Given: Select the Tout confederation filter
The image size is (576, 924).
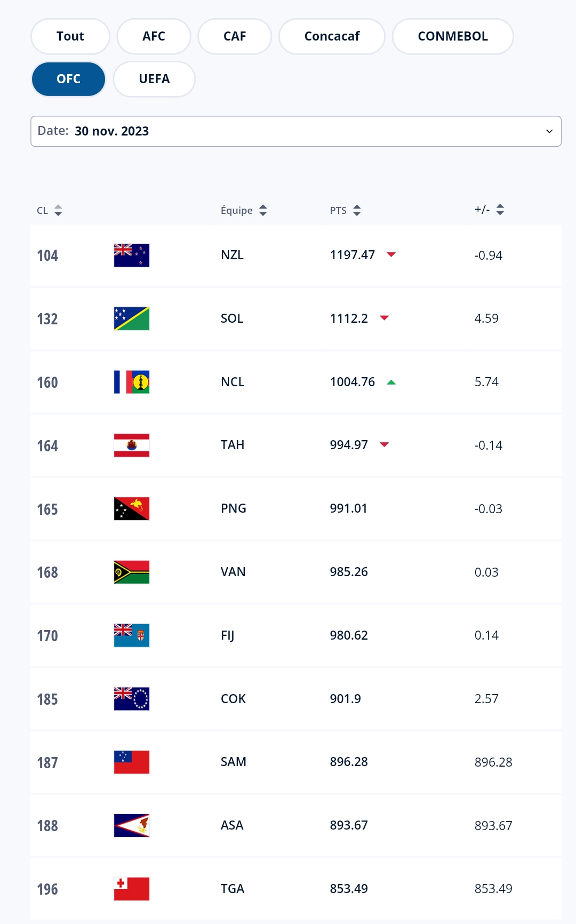Looking at the screenshot, I should click(x=70, y=36).
